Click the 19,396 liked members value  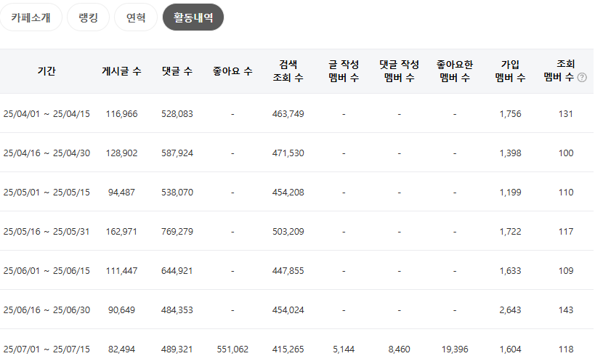point(455,349)
